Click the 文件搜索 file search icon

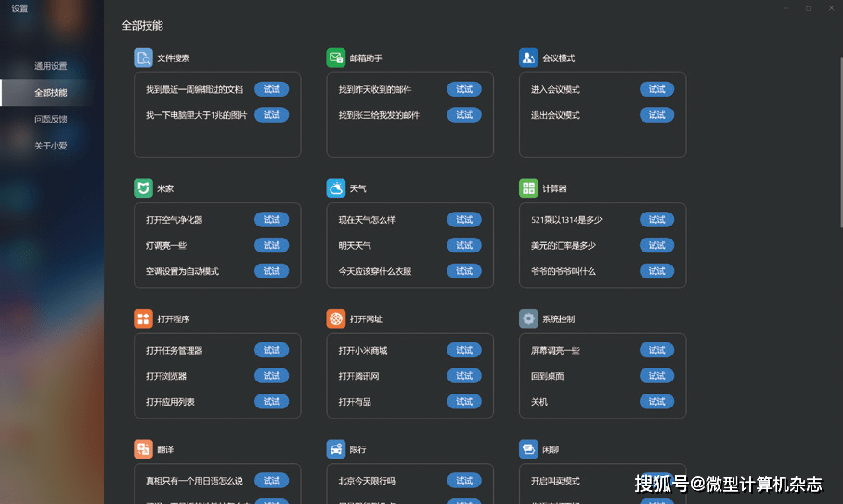click(x=143, y=58)
